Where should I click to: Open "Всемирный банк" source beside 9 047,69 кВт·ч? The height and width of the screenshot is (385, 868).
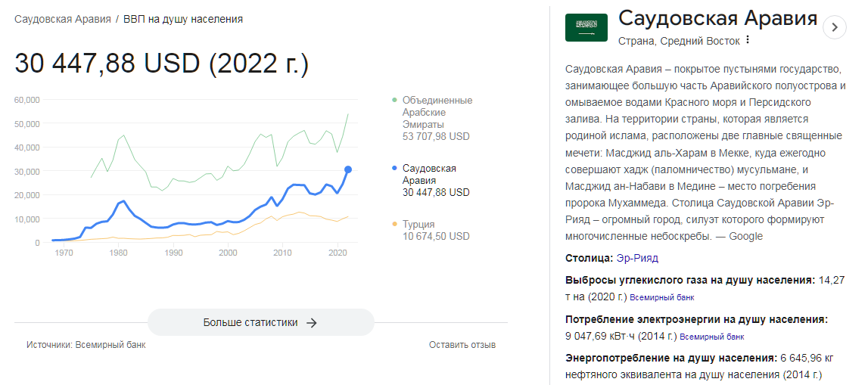(712, 337)
